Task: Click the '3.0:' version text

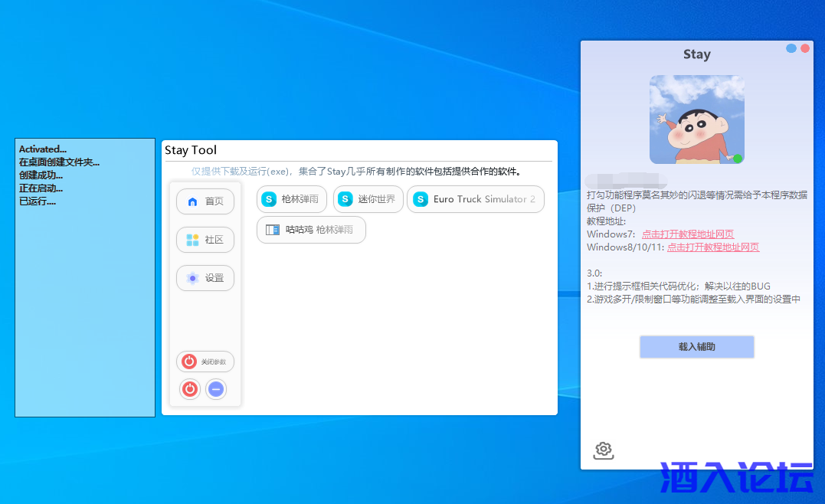Action: 594,273
